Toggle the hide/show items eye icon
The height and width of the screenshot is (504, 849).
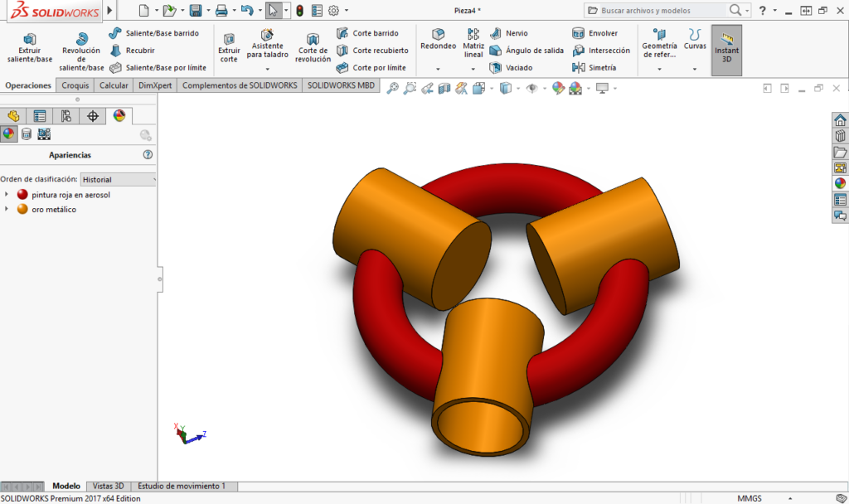point(531,88)
